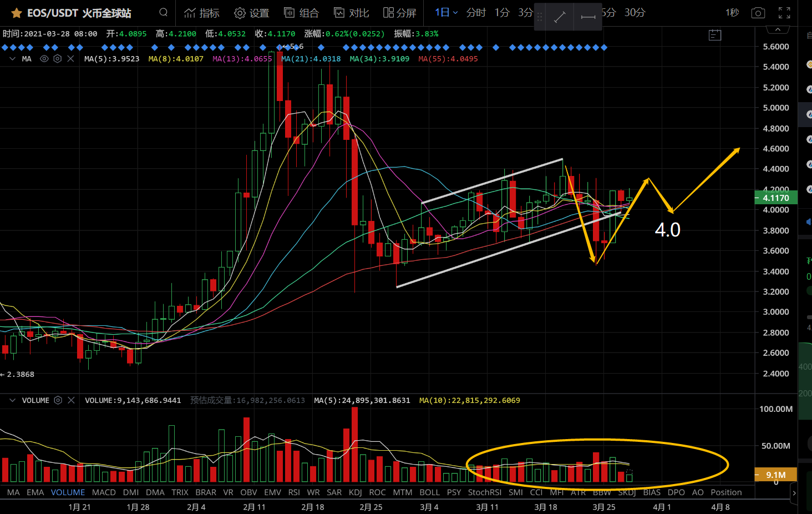The image size is (812, 514).
Task: Open the symbol search magnifier
Action: (x=163, y=12)
